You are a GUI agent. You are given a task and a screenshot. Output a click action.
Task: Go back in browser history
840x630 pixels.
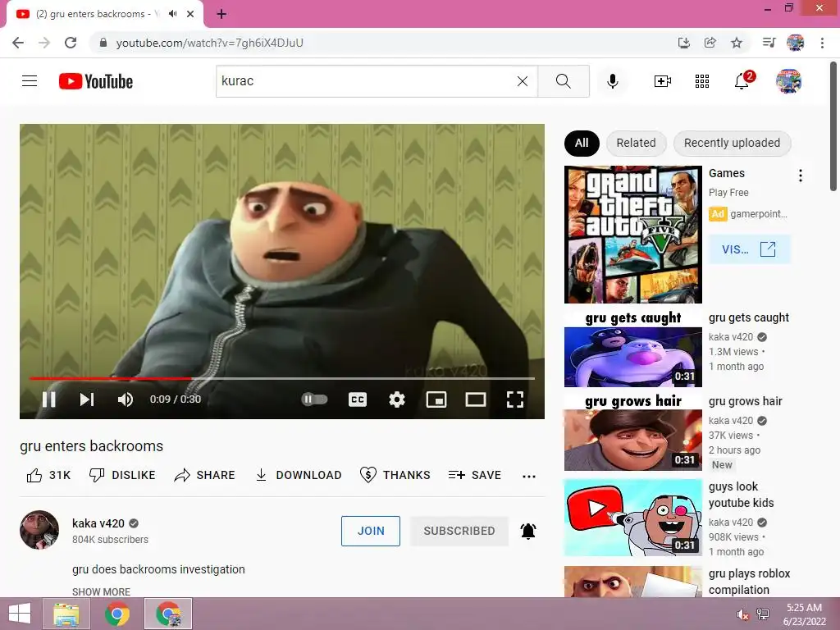coord(18,43)
